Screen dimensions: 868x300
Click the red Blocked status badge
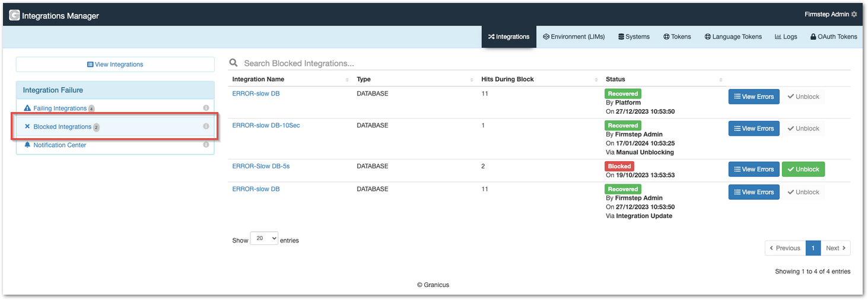pos(619,167)
